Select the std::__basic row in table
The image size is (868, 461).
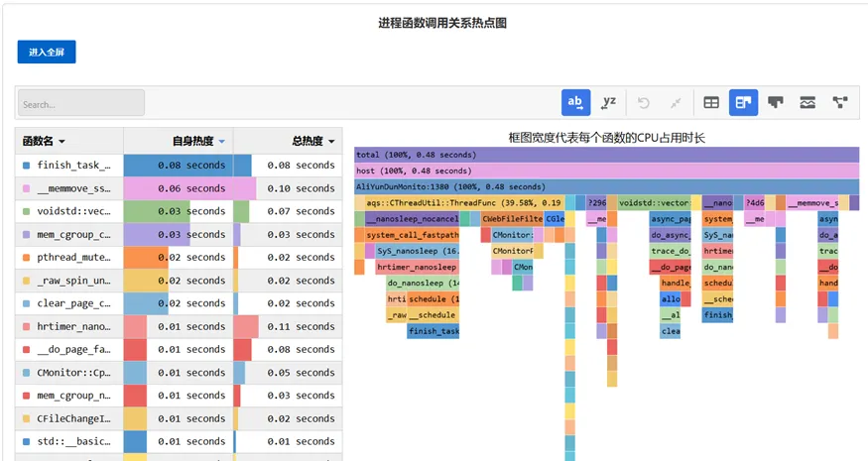point(179,441)
